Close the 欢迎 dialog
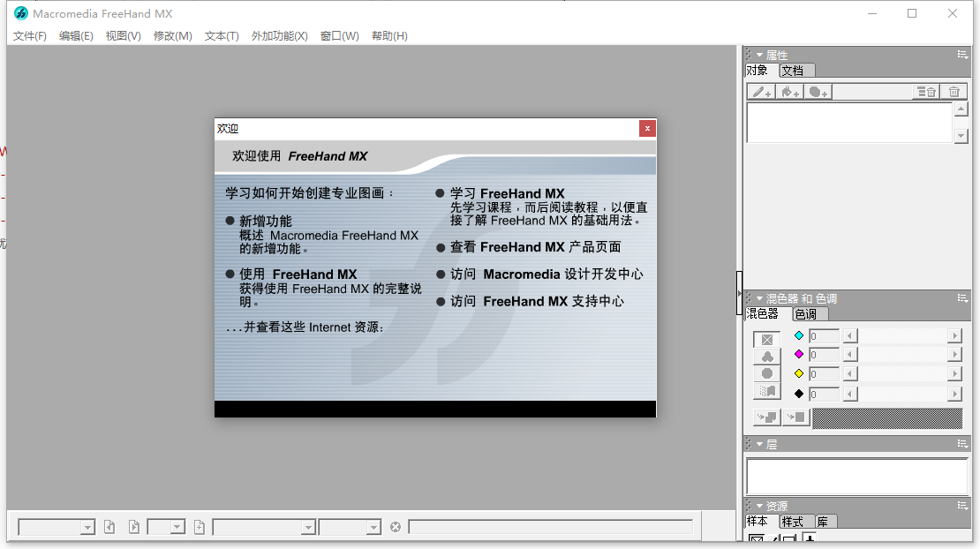The image size is (980, 549). tap(647, 128)
